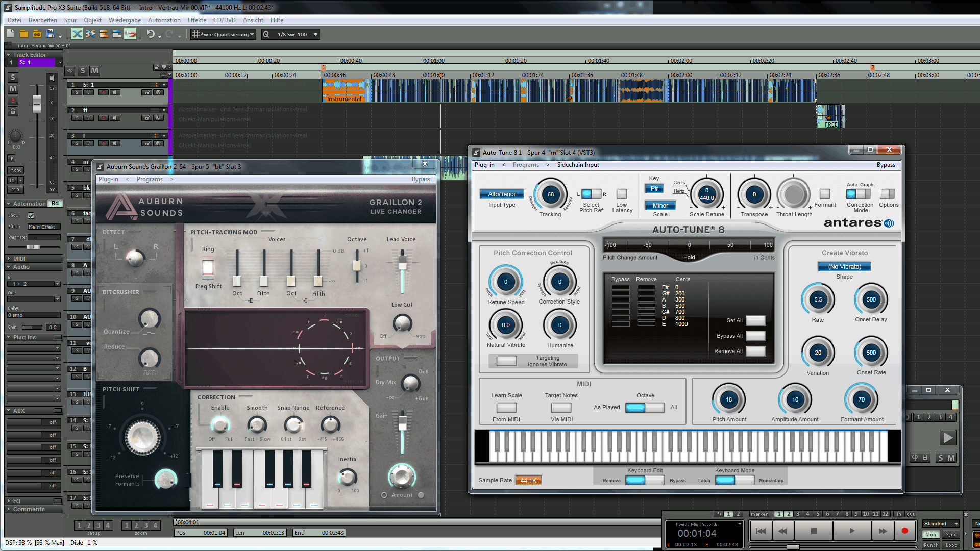Image resolution: width=980 pixels, height=551 pixels.
Task: Click the Track Editor volume fader
Action: [36, 104]
